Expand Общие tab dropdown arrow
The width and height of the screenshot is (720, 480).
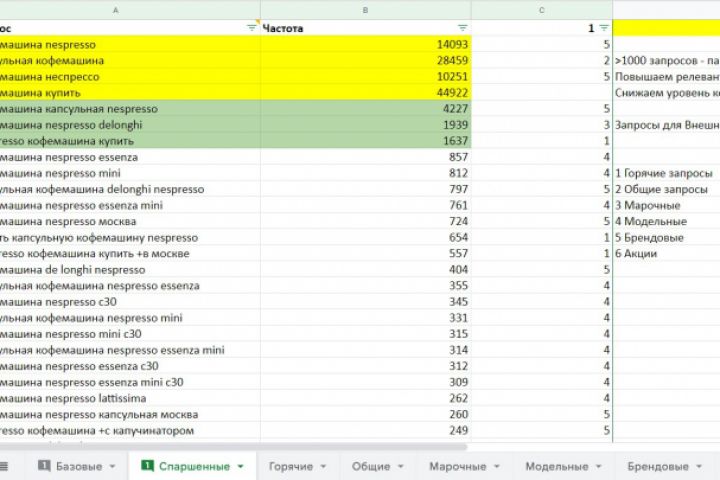pyautogui.click(x=400, y=467)
